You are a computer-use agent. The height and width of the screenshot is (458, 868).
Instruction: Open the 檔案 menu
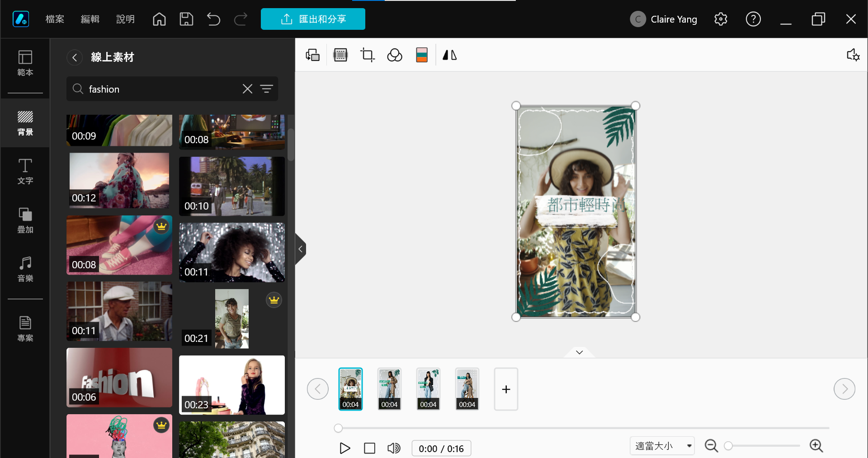tap(55, 19)
